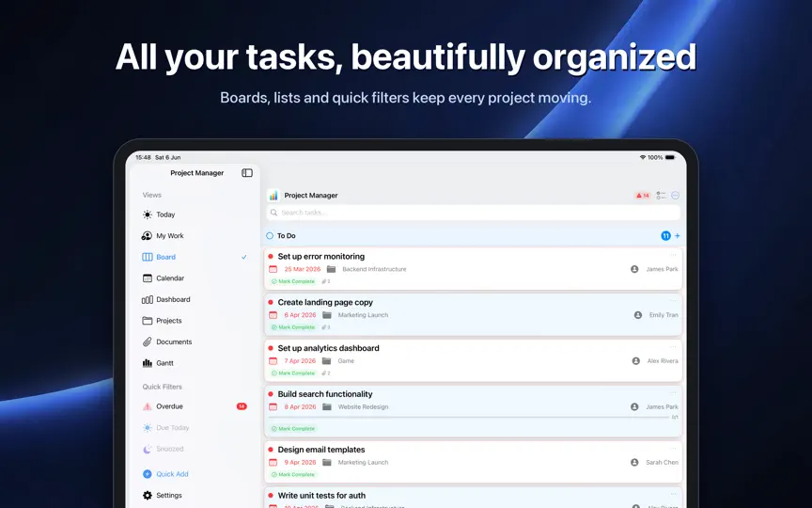
Task: Open ellipsis menu on Design email templates
Action: coord(673,448)
